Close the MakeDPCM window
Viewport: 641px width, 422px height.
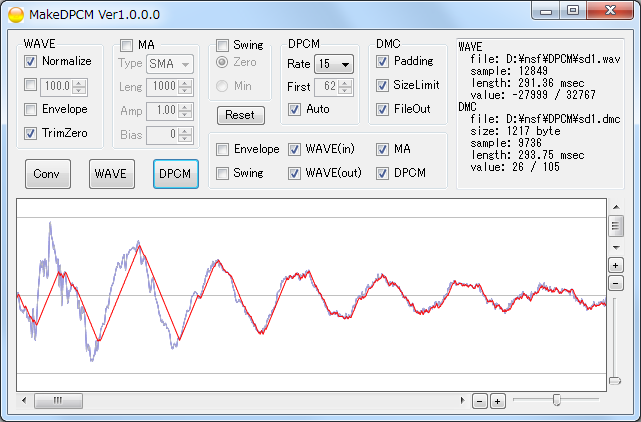pos(610,11)
